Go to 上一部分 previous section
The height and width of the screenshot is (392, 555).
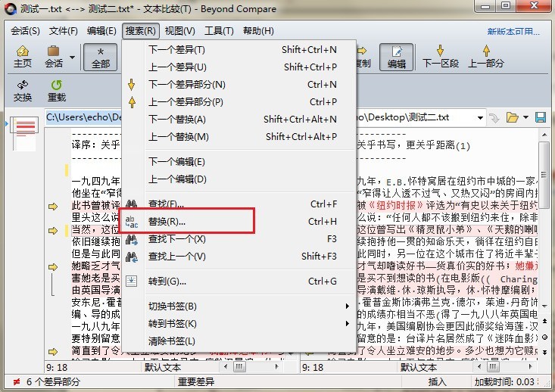pyautogui.click(x=485, y=57)
